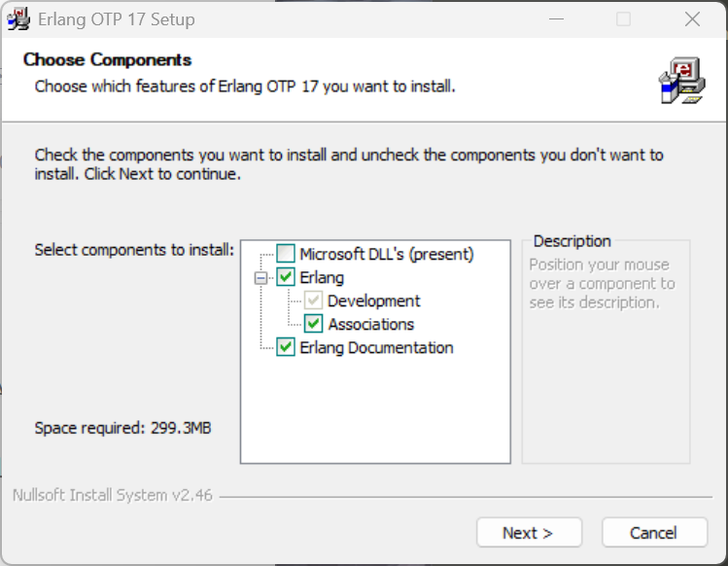The image size is (728, 566).
Task: Collapse the Erlang tree node
Action: [260, 278]
